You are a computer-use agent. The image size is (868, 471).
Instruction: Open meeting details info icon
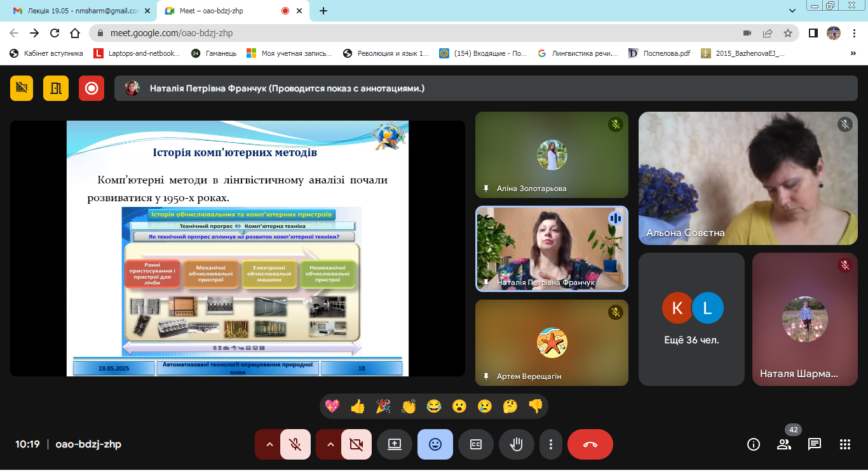pyautogui.click(x=754, y=444)
